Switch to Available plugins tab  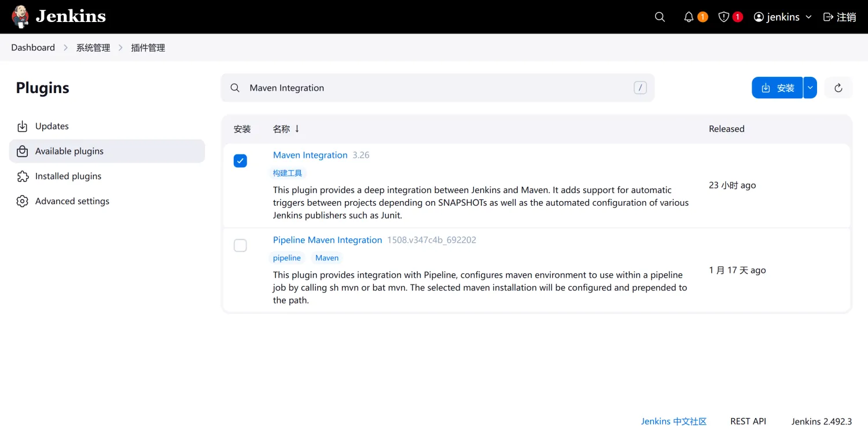pyautogui.click(x=69, y=151)
